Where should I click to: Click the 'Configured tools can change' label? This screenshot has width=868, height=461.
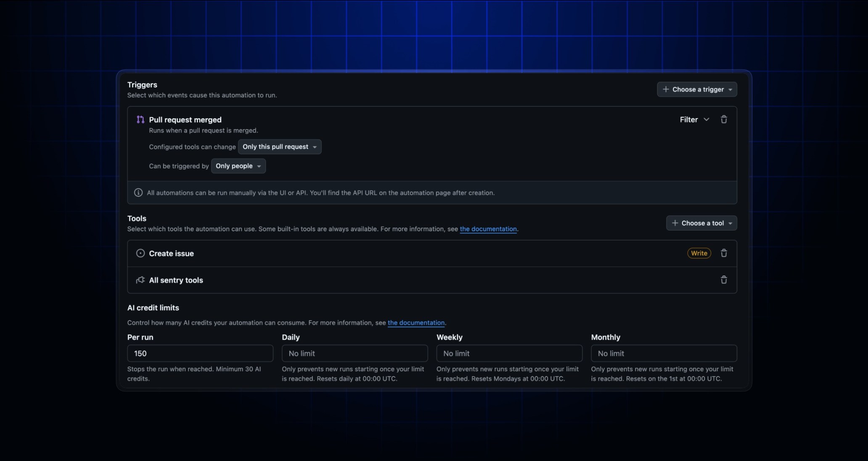click(x=192, y=147)
